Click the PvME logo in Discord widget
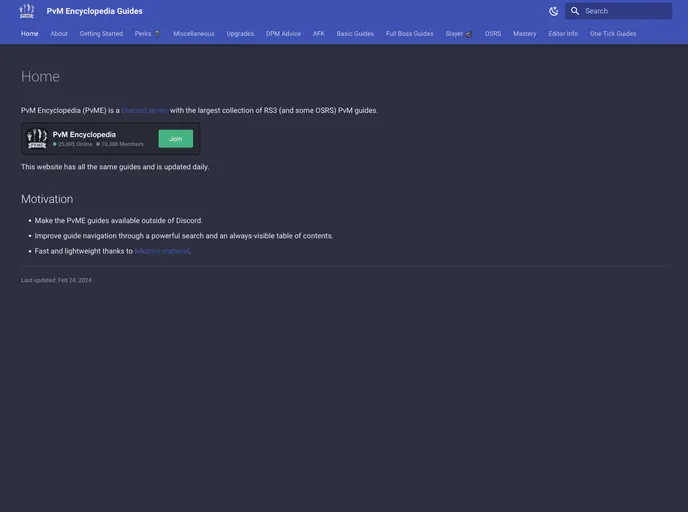This screenshot has height=512, width=688. [x=37, y=139]
